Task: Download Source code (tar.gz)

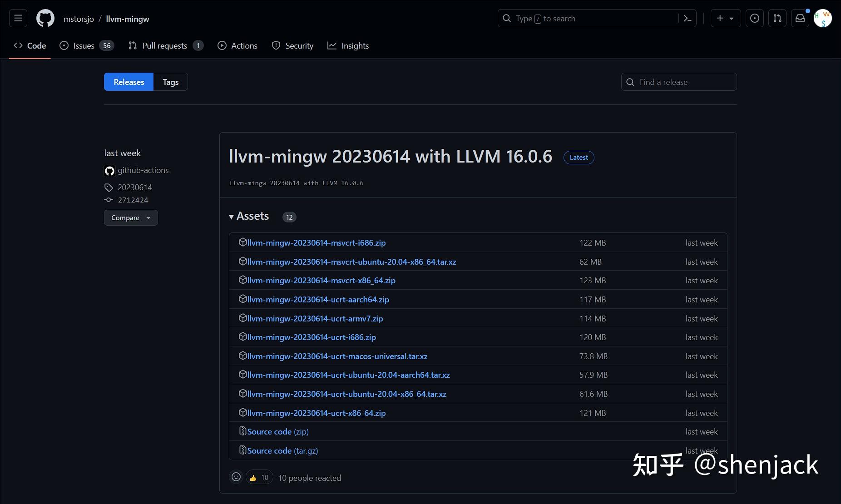Action: 282,450
